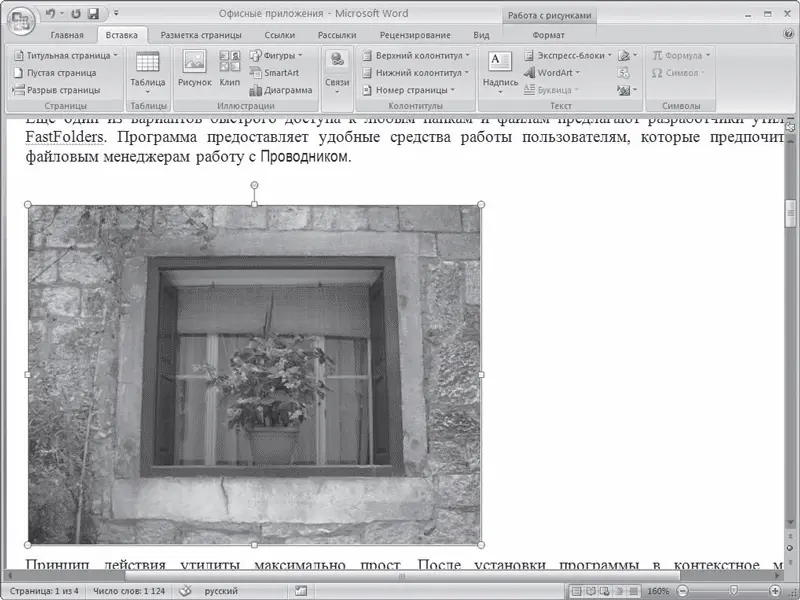Click the vertical scrollbar thumb
Screen dimensions: 800x600
[791, 213]
